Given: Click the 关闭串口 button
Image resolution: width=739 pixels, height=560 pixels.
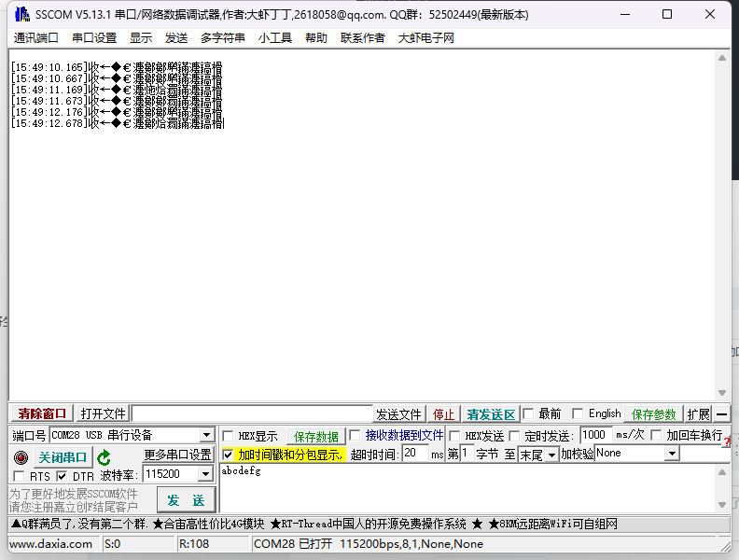Looking at the screenshot, I should [63, 457].
